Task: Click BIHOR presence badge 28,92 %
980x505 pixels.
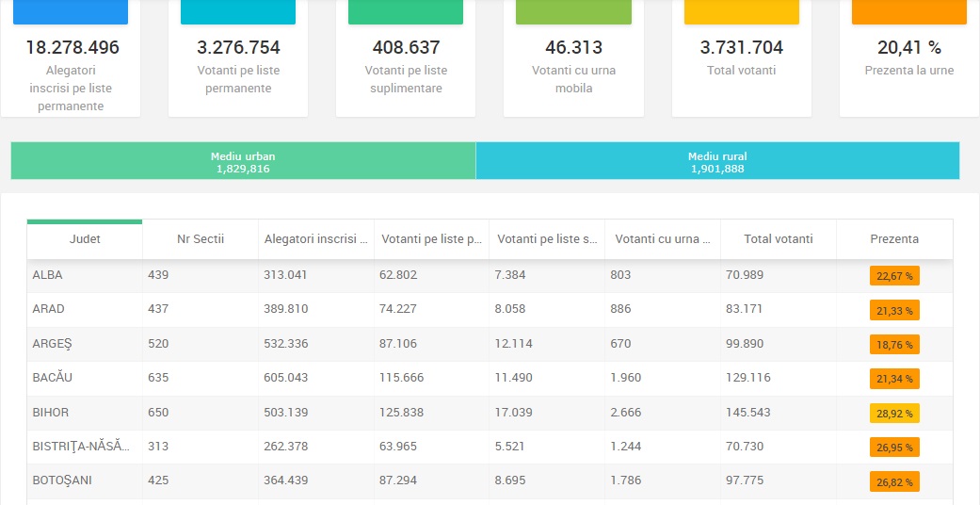Action: click(x=894, y=414)
